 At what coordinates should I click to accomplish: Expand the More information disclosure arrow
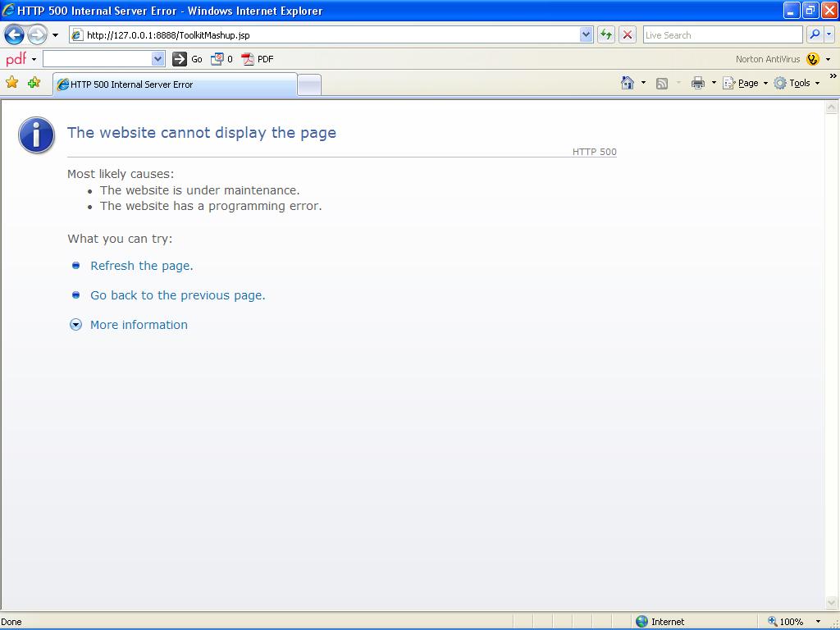pyautogui.click(x=75, y=325)
